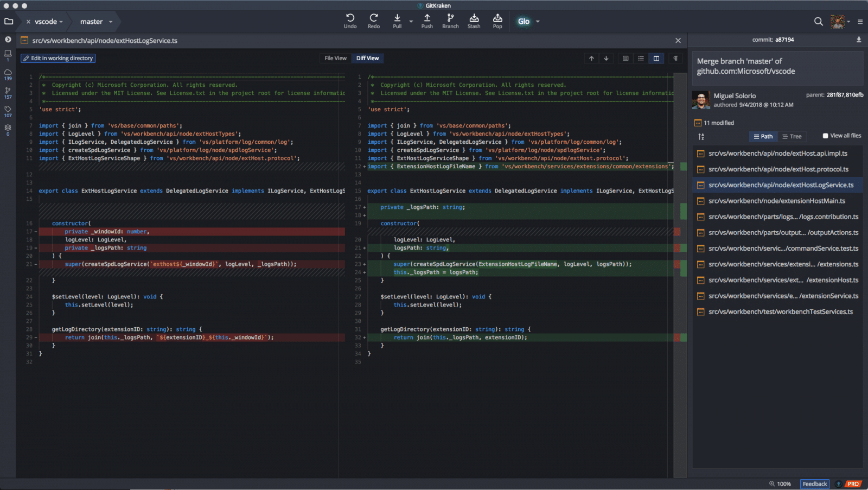Select file commandService.test.ts

778,249
